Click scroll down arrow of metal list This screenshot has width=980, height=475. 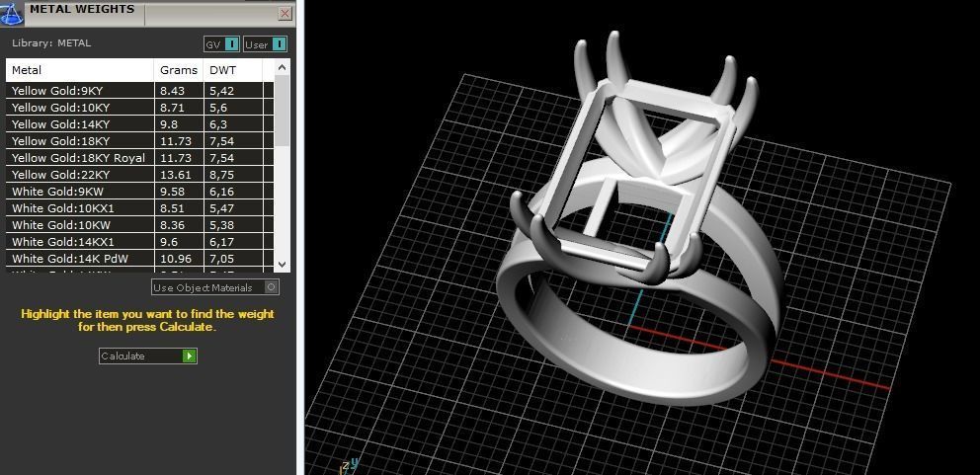tap(282, 265)
